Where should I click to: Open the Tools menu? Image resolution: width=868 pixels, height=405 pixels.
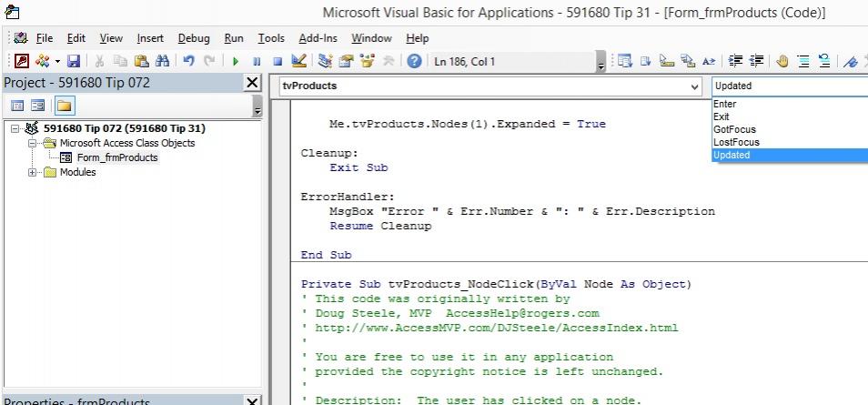[271, 38]
